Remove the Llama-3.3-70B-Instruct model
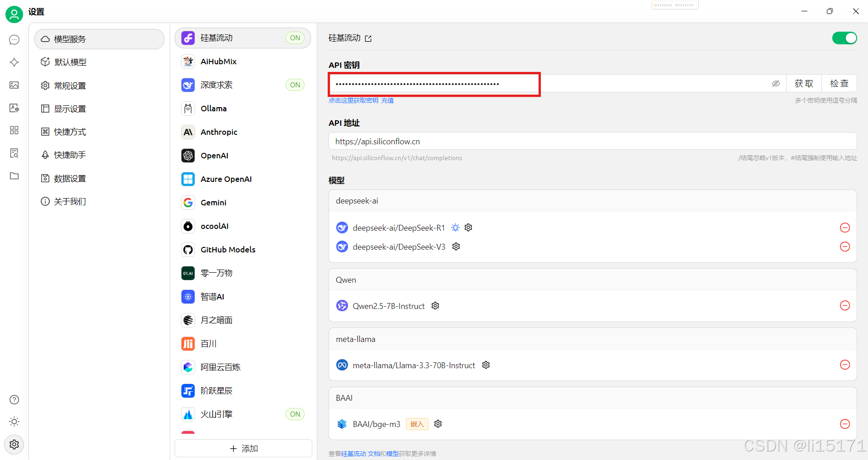868x460 pixels. (845, 365)
